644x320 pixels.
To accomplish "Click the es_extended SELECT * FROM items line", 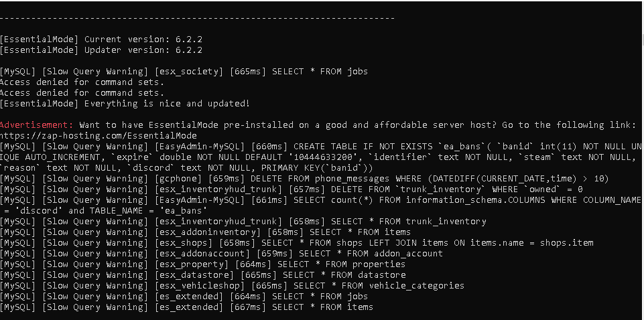I will click(x=187, y=307).
